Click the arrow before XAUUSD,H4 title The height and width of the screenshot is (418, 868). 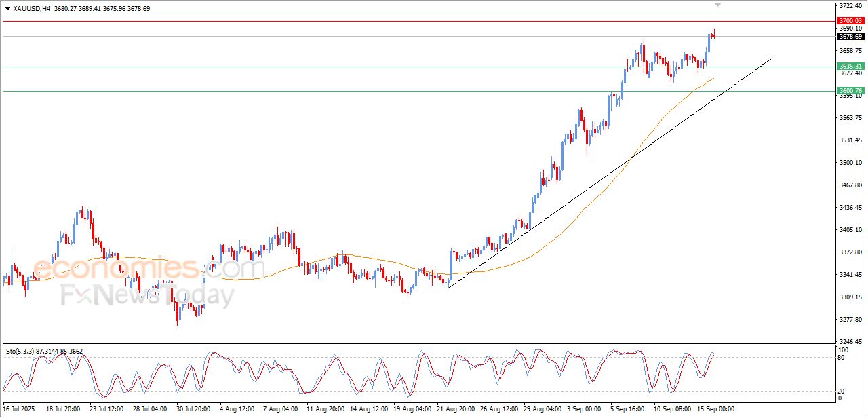click(x=7, y=9)
